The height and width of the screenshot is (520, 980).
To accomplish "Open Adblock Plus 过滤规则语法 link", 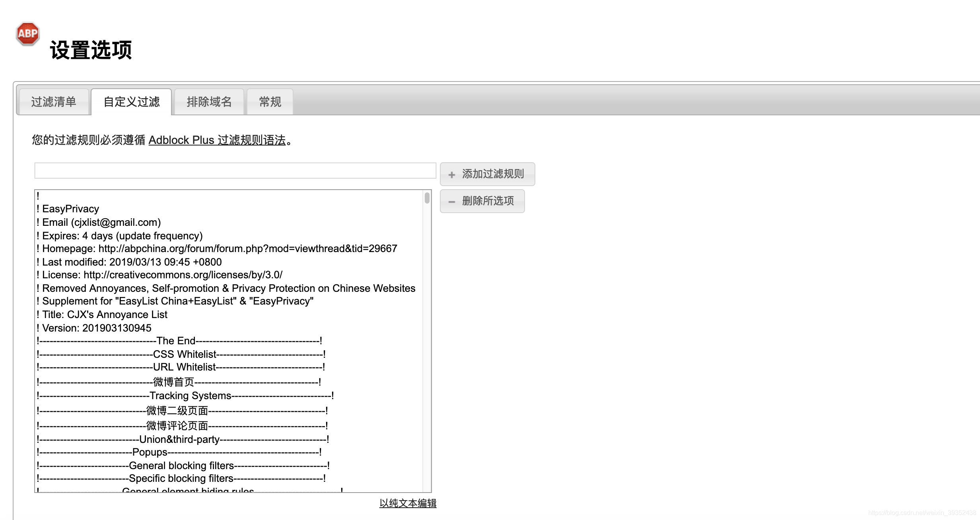I will click(x=217, y=140).
